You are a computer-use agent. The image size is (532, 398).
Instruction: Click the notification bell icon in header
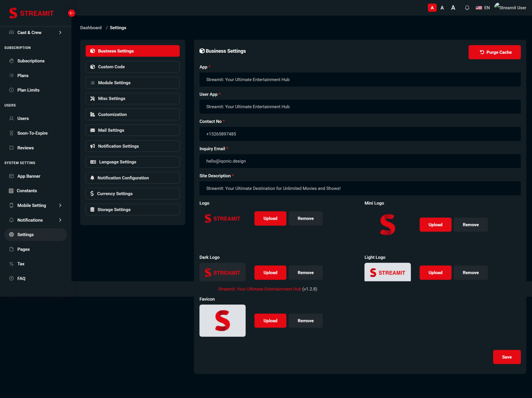pos(467,8)
